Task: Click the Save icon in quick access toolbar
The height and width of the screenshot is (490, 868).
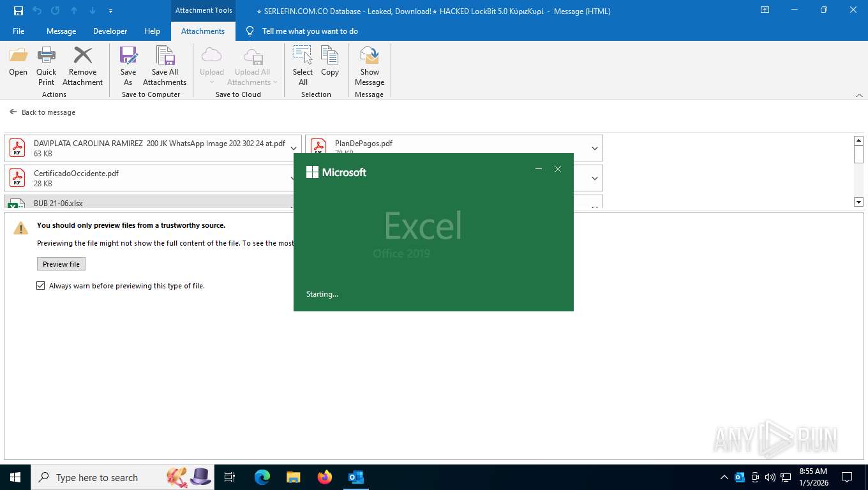Action: 19,11
